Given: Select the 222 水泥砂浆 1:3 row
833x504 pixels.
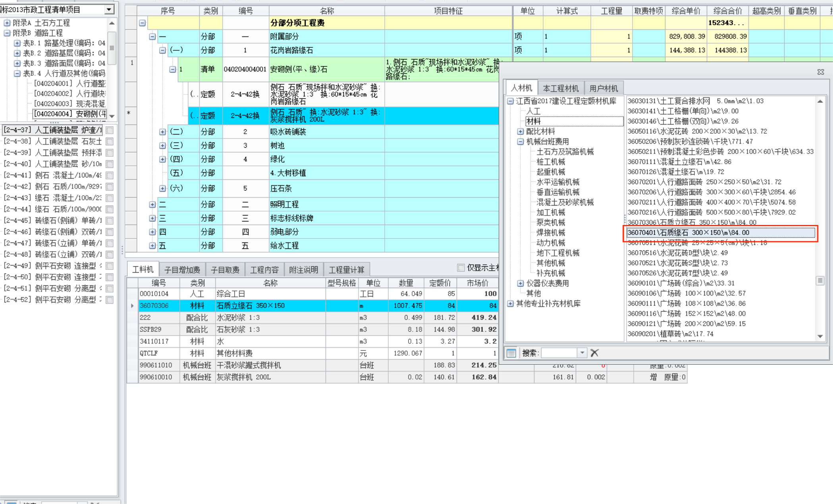Looking at the screenshot, I should [318, 317].
